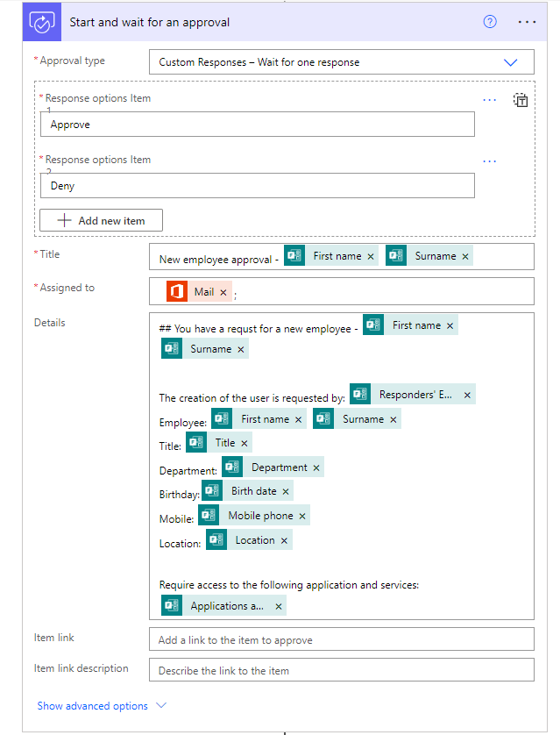This screenshot has height=735, width=560.
Task: Remove the Title token in Details
Action: [x=244, y=443]
